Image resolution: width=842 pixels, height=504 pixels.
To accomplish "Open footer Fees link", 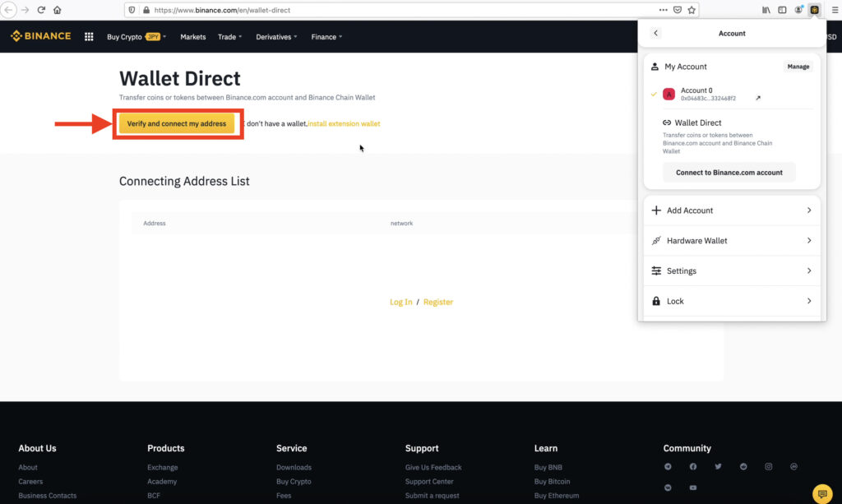I will (x=284, y=496).
